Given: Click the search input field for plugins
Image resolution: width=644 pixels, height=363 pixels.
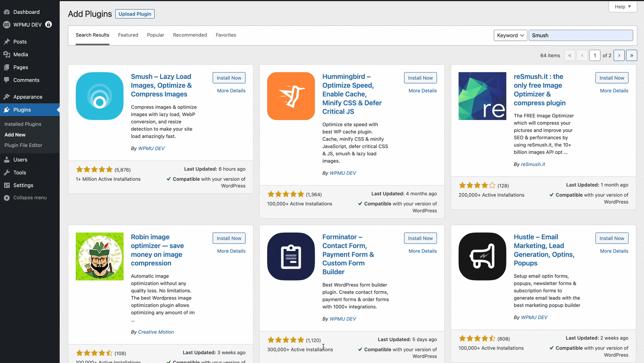Looking at the screenshot, I should coord(581,35).
